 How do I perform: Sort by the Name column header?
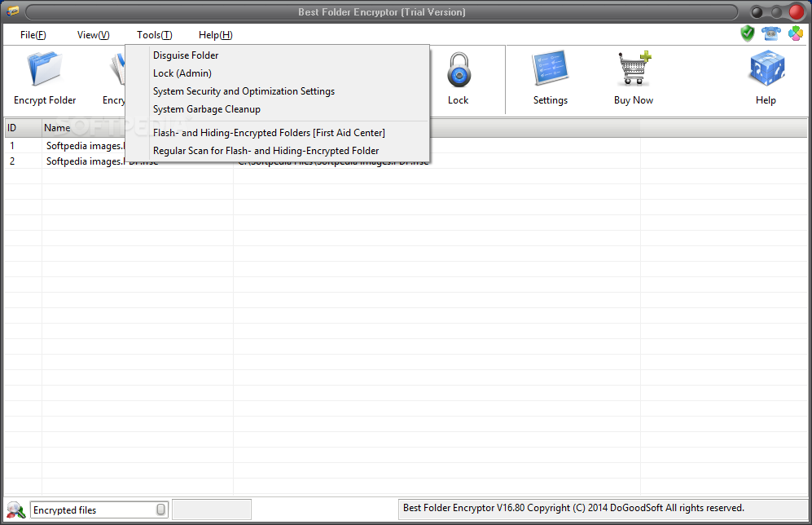(x=83, y=128)
